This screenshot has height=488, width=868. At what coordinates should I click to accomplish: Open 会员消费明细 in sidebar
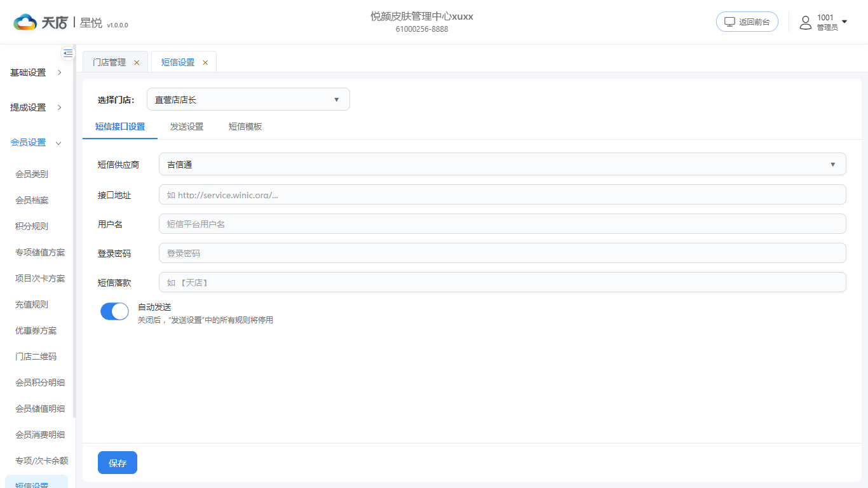40,435
